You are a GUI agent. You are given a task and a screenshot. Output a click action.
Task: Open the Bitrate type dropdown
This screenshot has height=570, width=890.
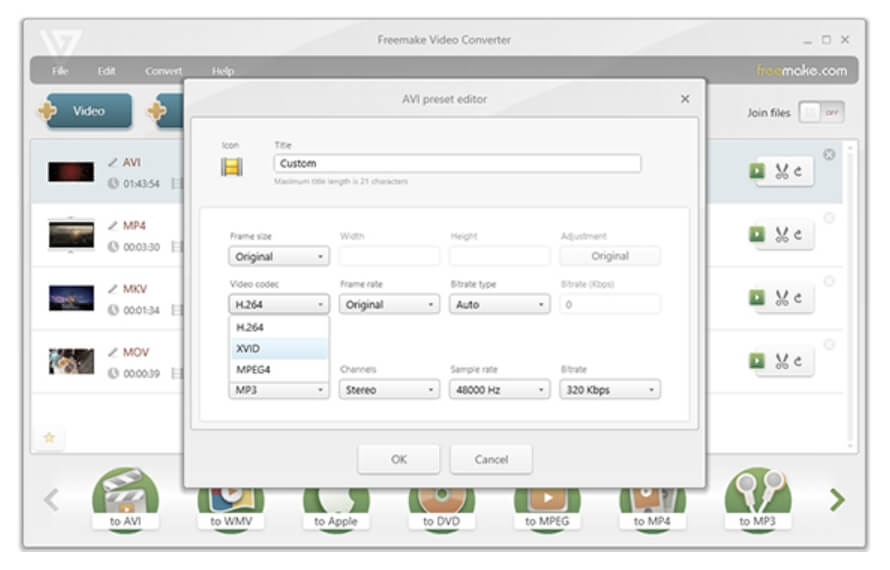pyautogui.click(x=499, y=304)
